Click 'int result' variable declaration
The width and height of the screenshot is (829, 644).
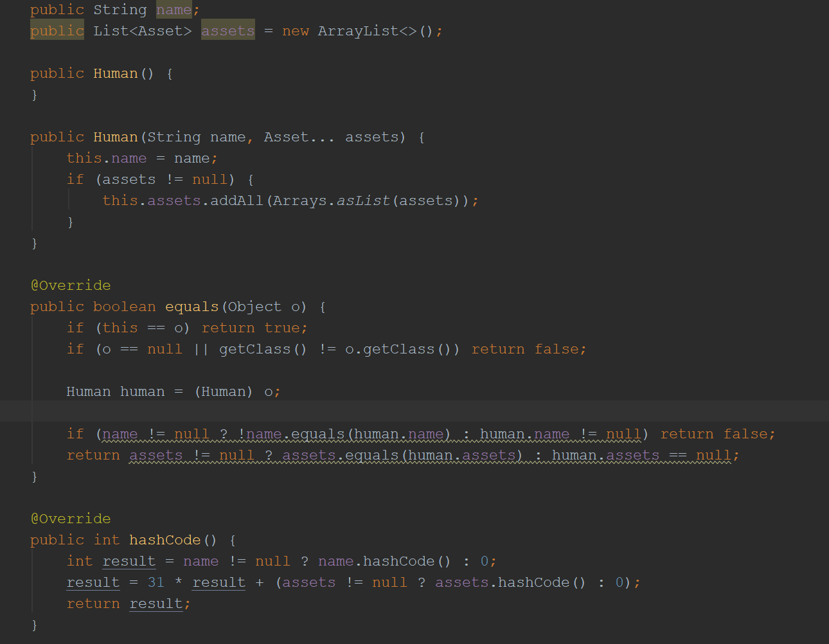coord(111,561)
